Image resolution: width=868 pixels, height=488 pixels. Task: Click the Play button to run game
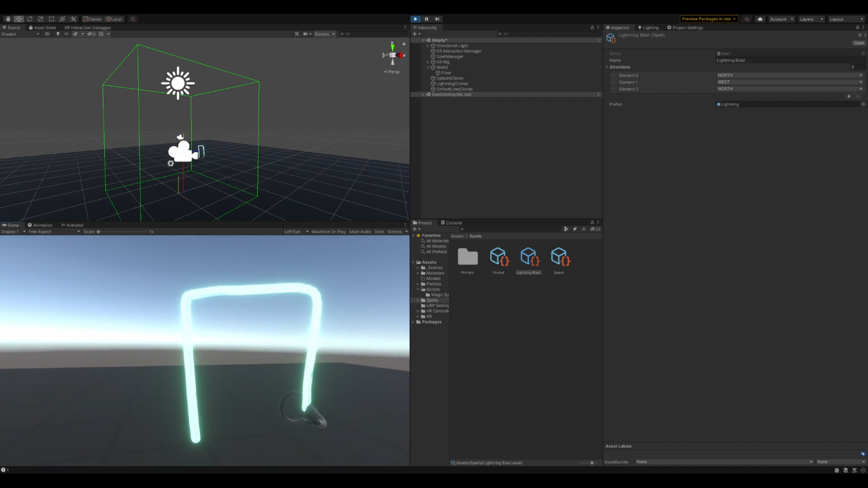[x=415, y=19]
